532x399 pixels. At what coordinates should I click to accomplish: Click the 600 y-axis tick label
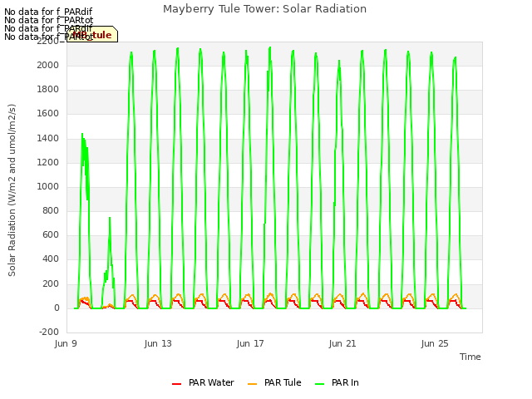[51, 234]
